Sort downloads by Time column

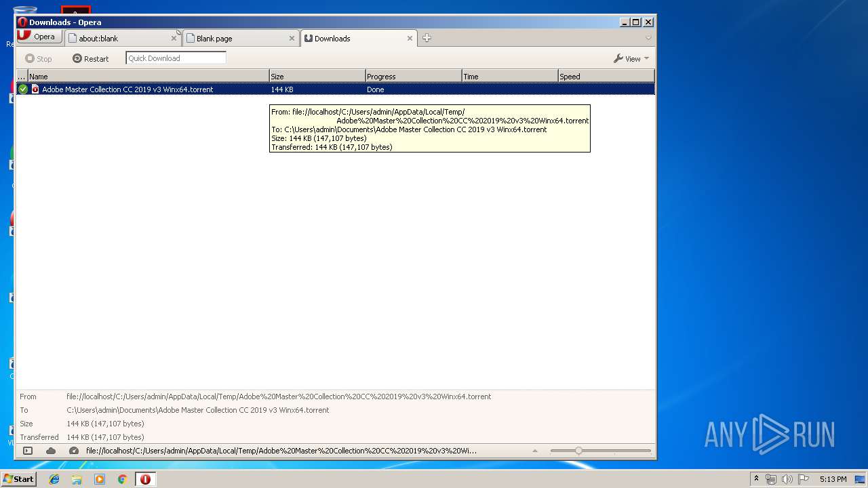(x=510, y=76)
